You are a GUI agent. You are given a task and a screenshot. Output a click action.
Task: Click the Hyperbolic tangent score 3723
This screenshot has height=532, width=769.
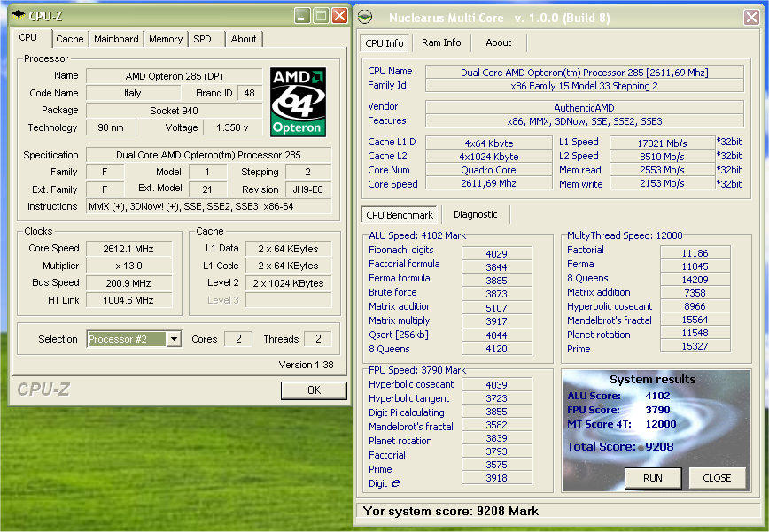point(496,398)
